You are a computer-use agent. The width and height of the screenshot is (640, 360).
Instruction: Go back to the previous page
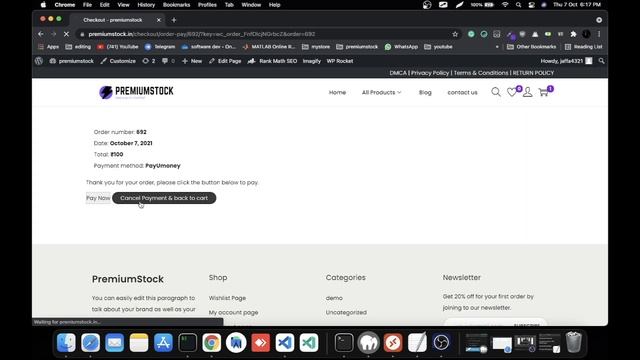click(40, 34)
